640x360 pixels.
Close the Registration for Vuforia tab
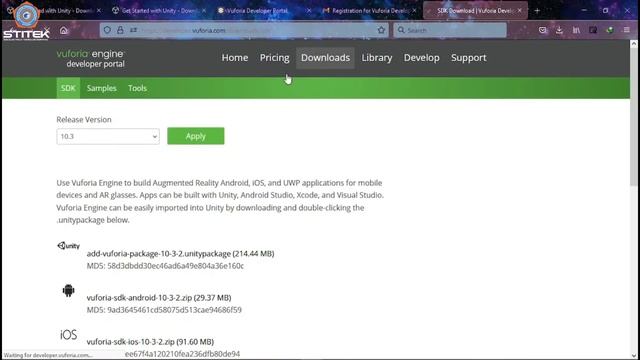(414, 11)
